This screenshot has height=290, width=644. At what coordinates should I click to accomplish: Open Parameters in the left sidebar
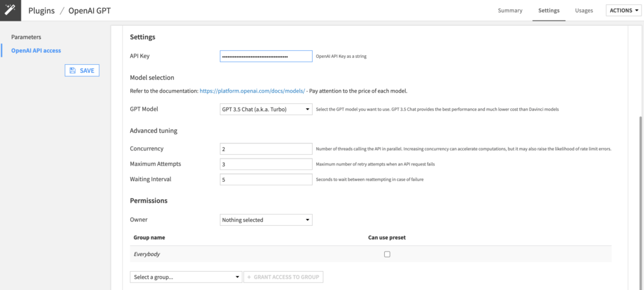pos(26,37)
